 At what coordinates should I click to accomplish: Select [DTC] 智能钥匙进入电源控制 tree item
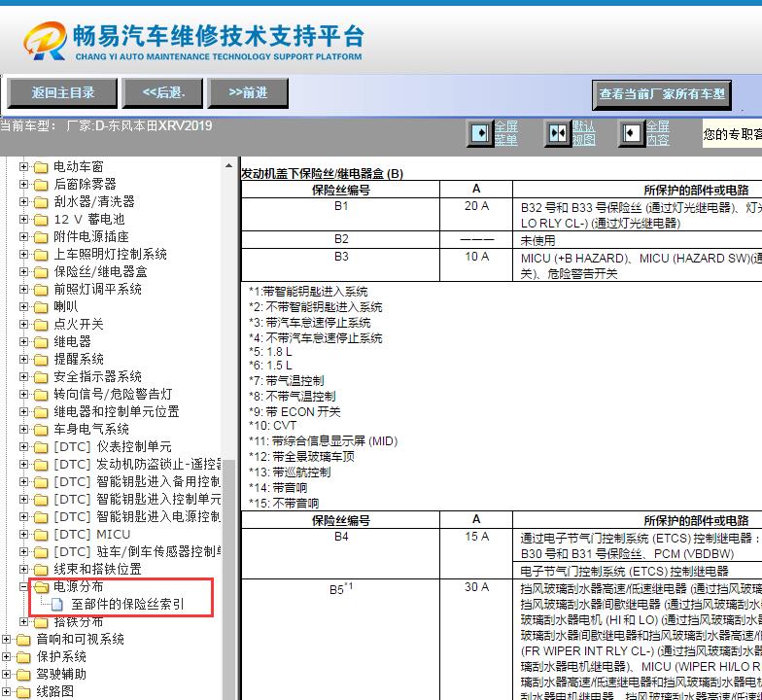point(138,517)
